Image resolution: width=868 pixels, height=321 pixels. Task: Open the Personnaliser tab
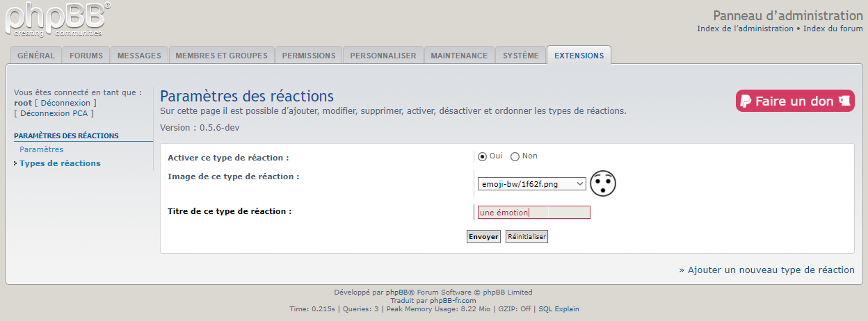click(x=383, y=56)
